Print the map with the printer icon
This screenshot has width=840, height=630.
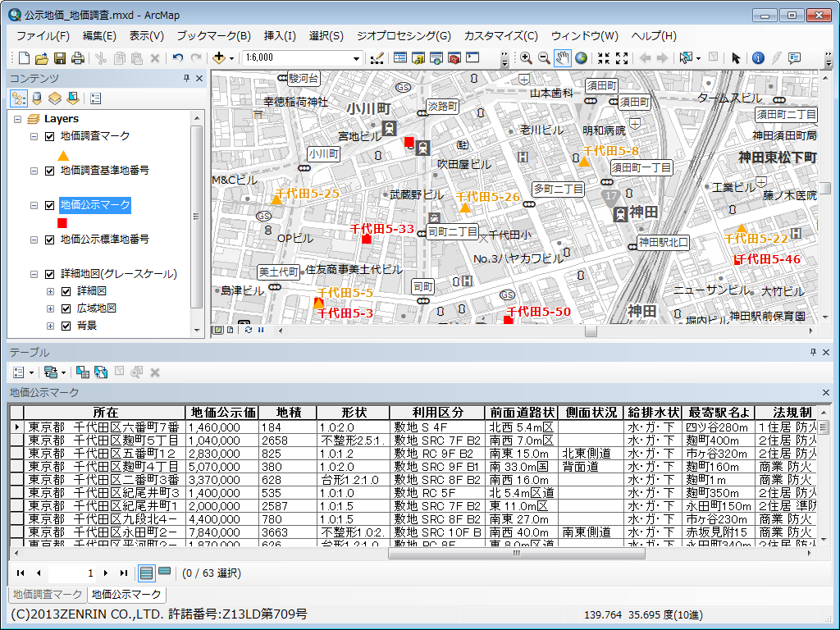78,58
